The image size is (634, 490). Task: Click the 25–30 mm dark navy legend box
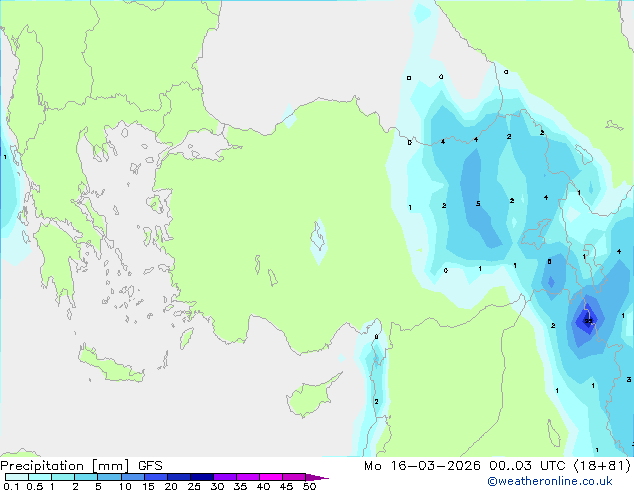click(202, 477)
